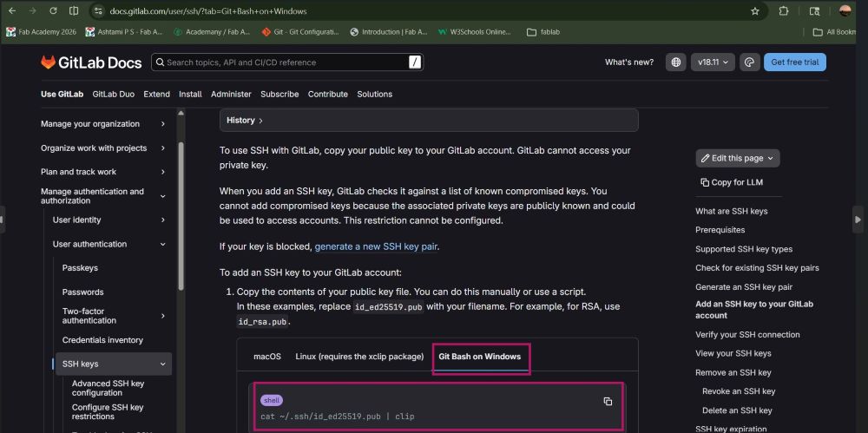Click the Get free trial button
The image size is (868, 433).
[794, 62]
